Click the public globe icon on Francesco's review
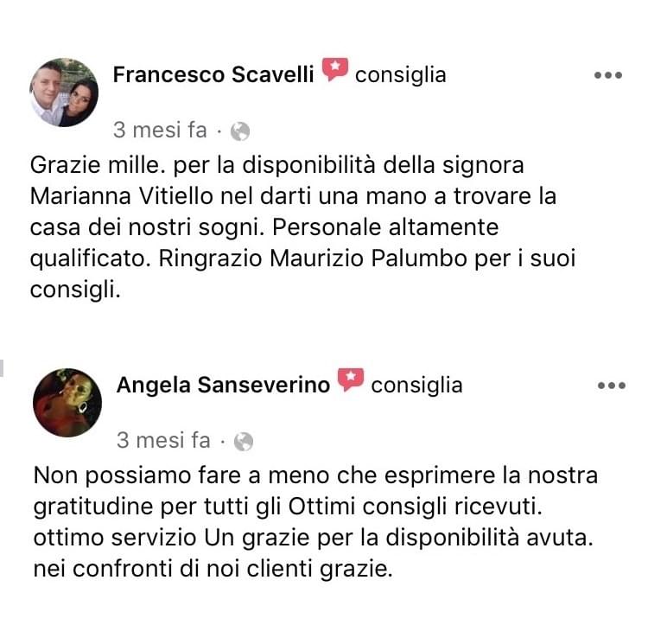648x644 pixels. click(241, 131)
